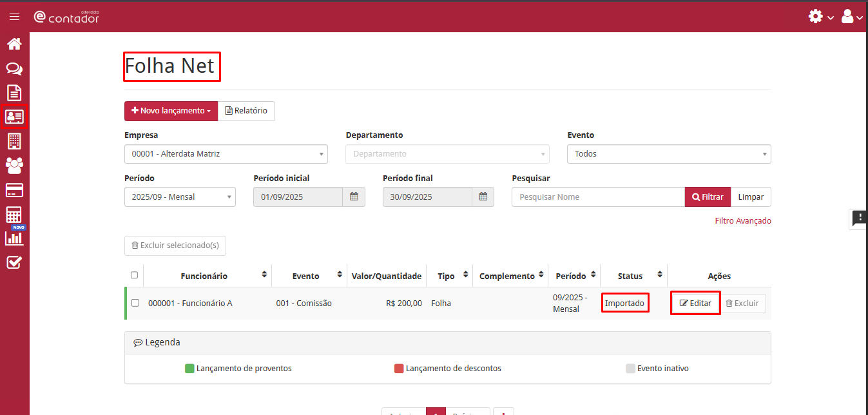Click the red Lançamento de descontos swatch
The width and height of the screenshot is (868, 415).
(x=399, y=369)
